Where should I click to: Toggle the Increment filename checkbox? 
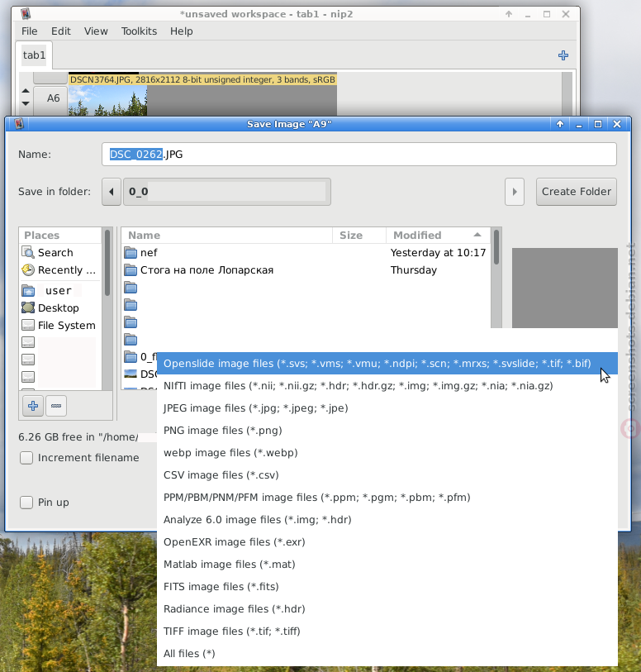click(x=26, y=458)
